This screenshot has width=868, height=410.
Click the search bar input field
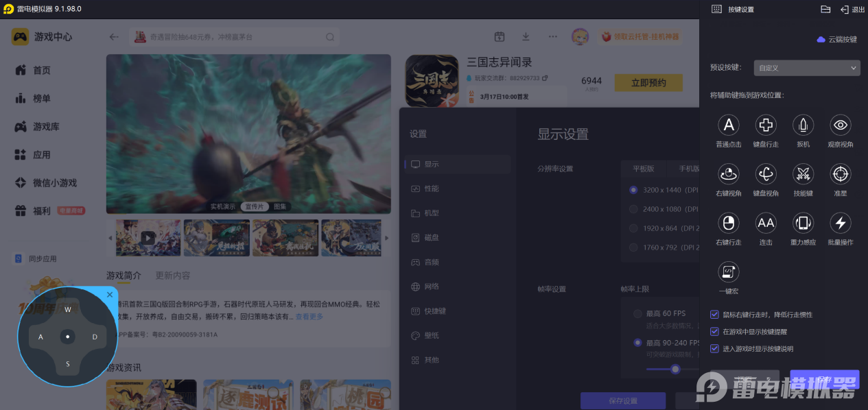(x=235, y=37)
